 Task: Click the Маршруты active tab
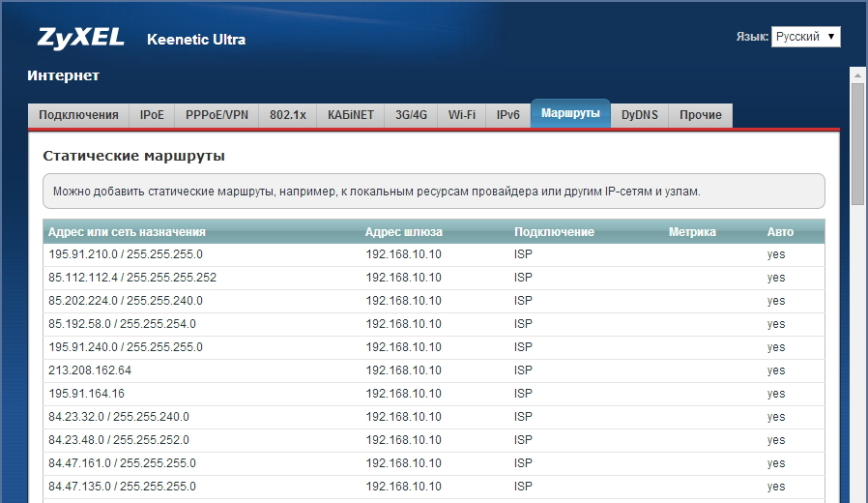coord(570,114)
